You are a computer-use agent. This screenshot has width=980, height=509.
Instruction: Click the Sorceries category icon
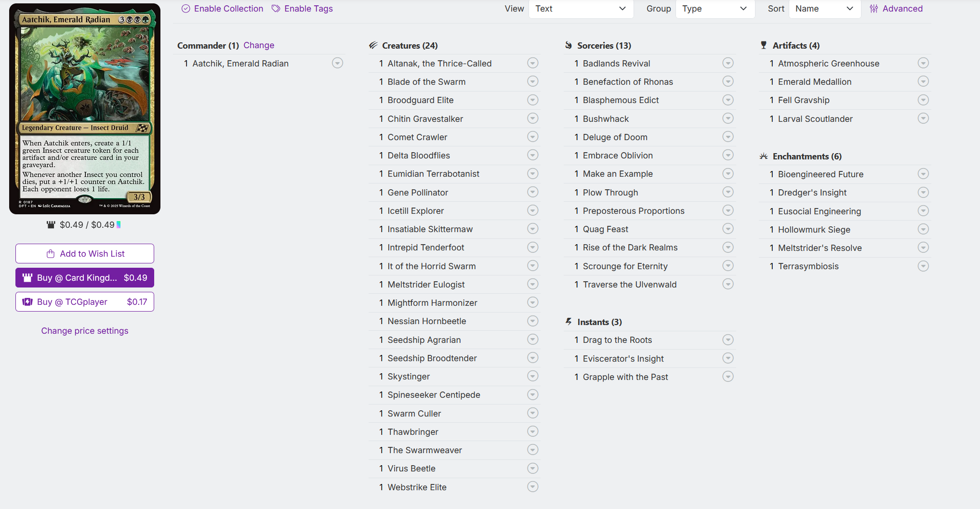(569, 45)
